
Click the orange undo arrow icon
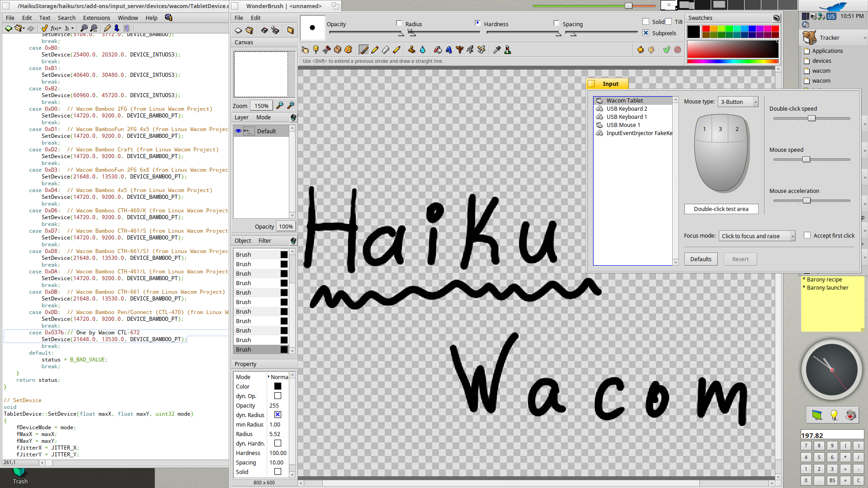tap(640, 50)
